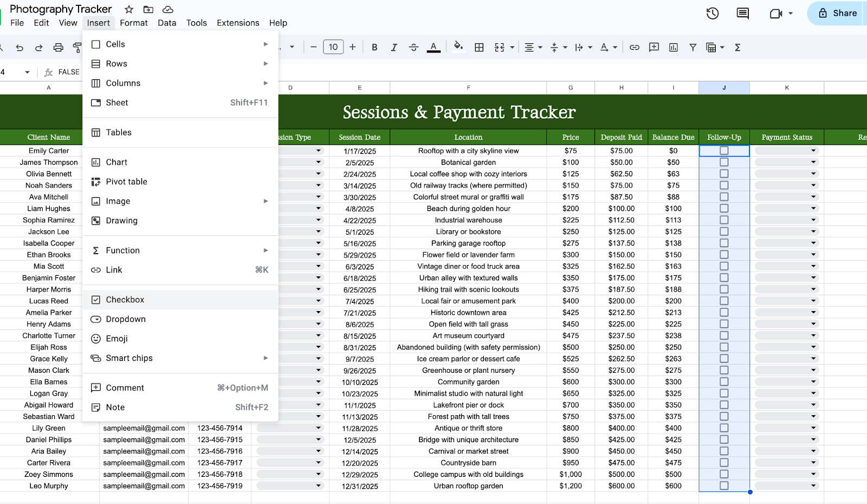Open version history clock icon
Viewport: 867px width, 504px height.
pyautogui.click(x=713, y=14)
